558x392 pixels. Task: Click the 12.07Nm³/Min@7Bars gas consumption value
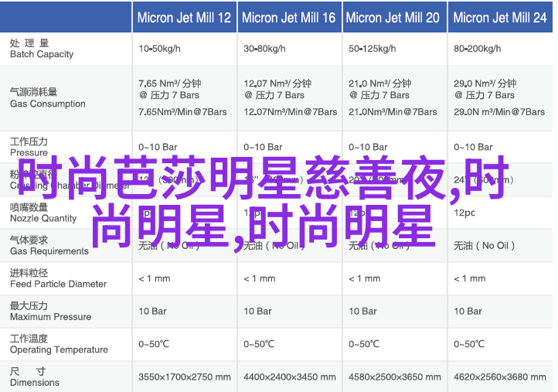coord(291,112)
